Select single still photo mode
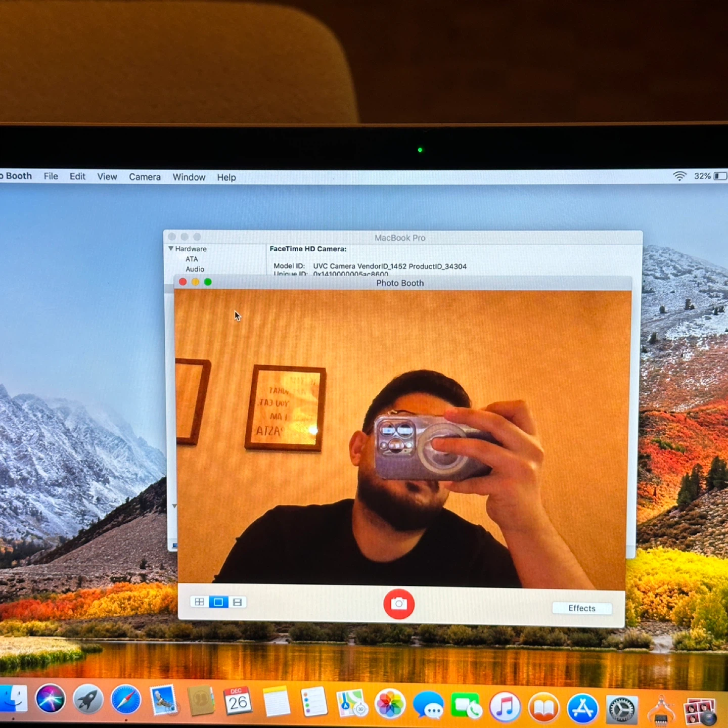This screenshot has height=728, width=728. tap(218, 602)
